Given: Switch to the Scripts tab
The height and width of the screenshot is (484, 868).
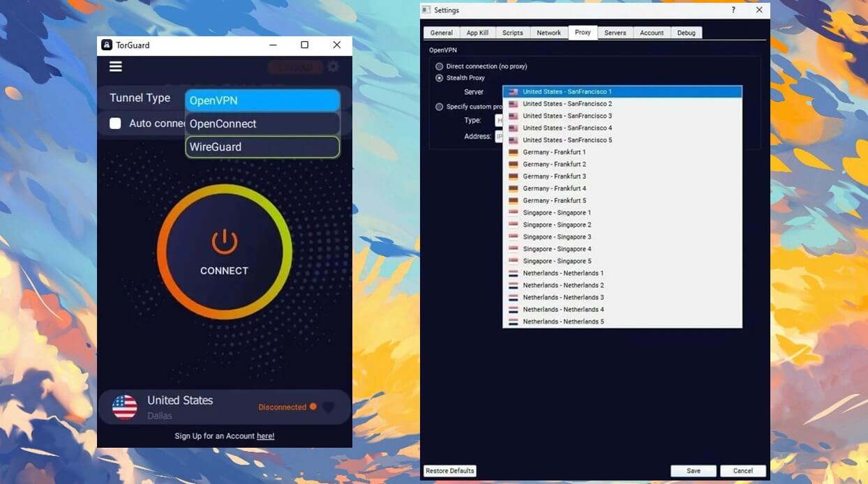Looking at the screenshot, I should (513, 33).
